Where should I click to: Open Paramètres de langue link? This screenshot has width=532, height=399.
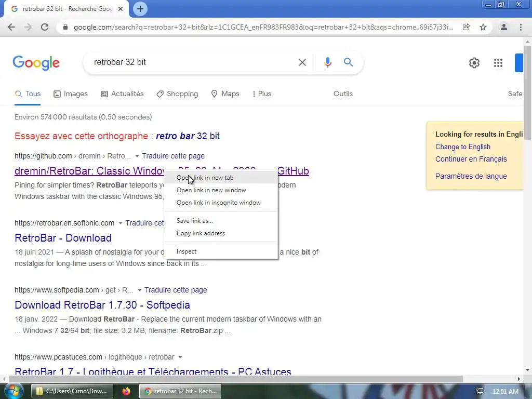471,177
